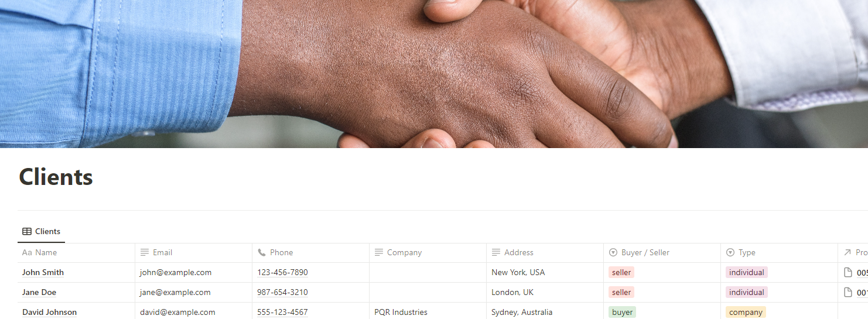This screenshot has width=868, height=319.
Task: Click the phone icon in Phone header
Action: [262, 252]
